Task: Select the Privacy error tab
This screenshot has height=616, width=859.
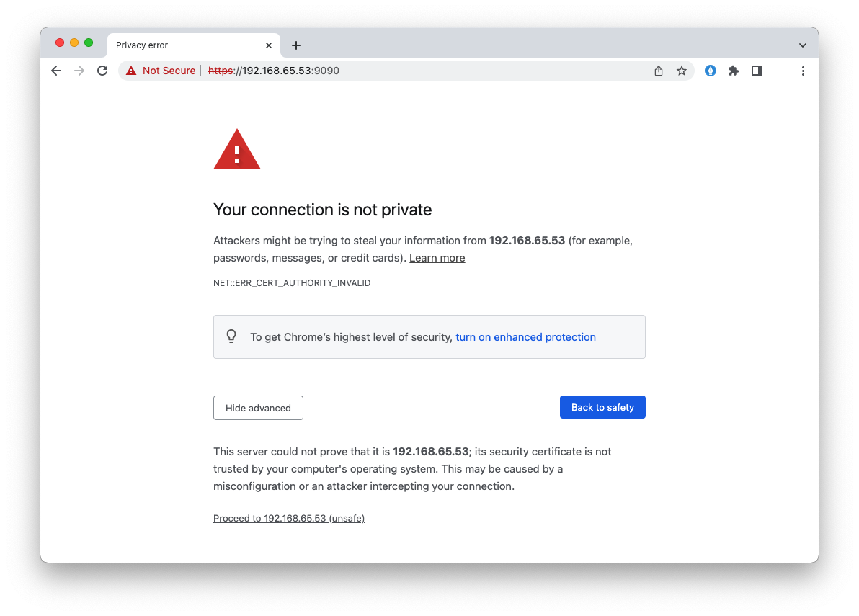Action: click(180, 45)
